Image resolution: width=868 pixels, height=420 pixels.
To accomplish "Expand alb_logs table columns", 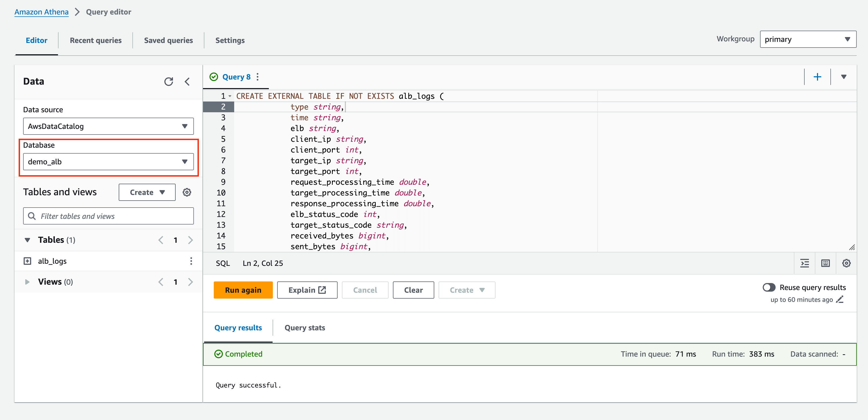I will tap(27, 261).
